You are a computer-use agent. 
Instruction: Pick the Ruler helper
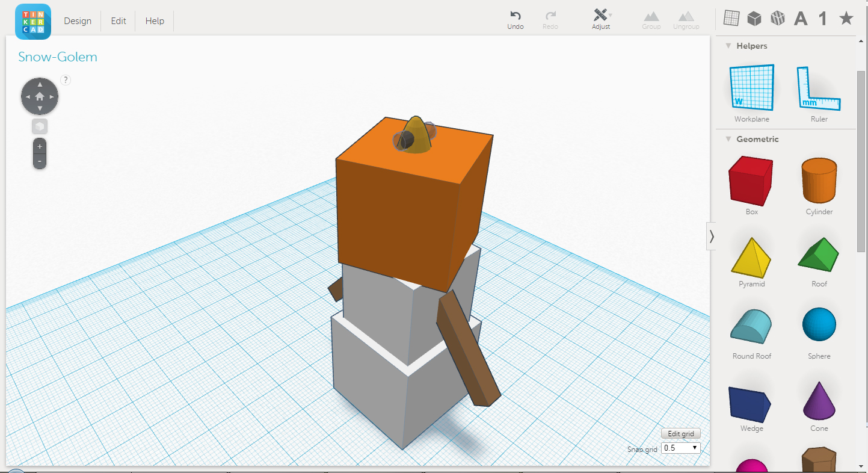coord(819,93)
